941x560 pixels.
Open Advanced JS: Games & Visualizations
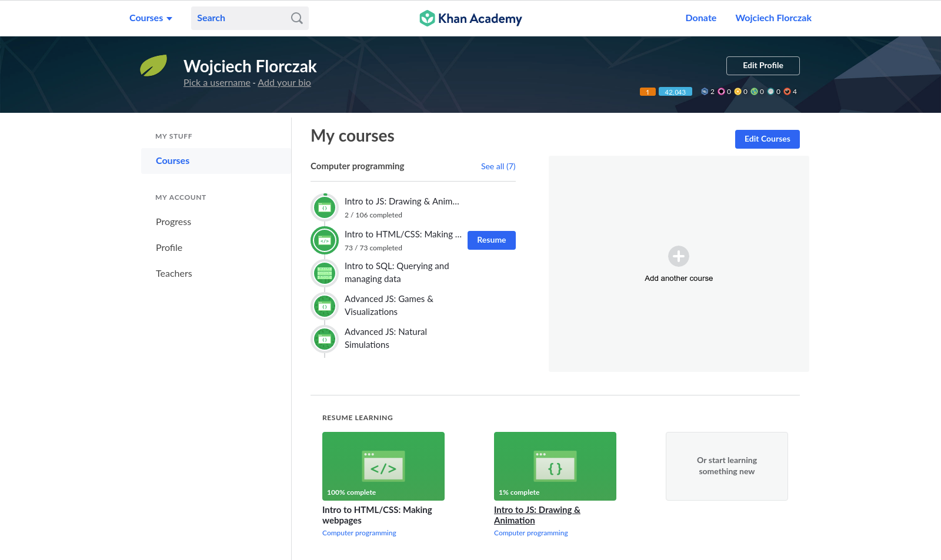pos(389,306)
